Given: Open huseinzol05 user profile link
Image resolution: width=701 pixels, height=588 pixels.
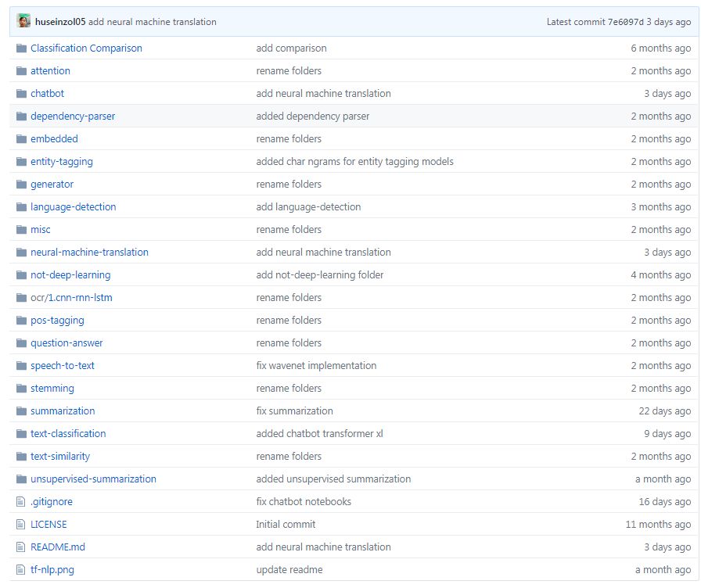Looking at the screenshot, I should pos(60,21).
